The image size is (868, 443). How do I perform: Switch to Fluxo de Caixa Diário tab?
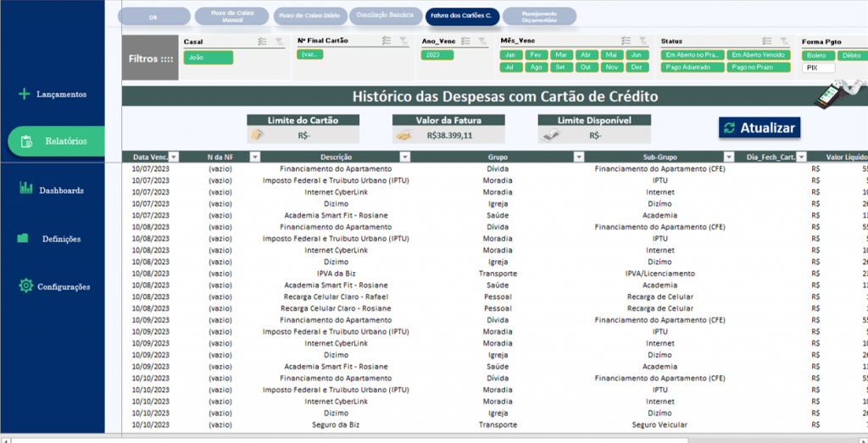coord(310,16)
